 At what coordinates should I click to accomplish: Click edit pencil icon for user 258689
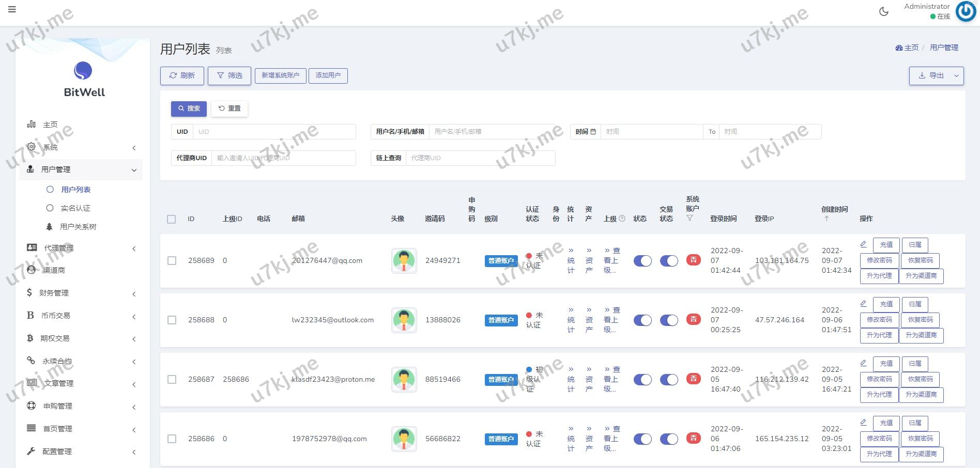(863, 244)
